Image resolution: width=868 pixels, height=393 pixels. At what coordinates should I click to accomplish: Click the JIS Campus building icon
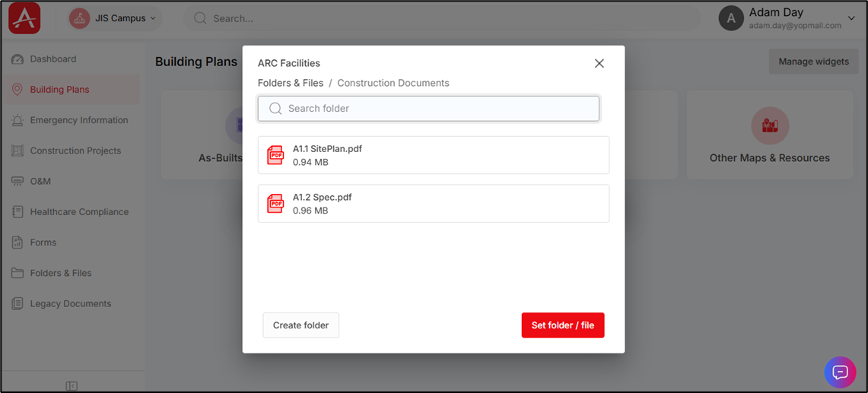tap(79, 18)
